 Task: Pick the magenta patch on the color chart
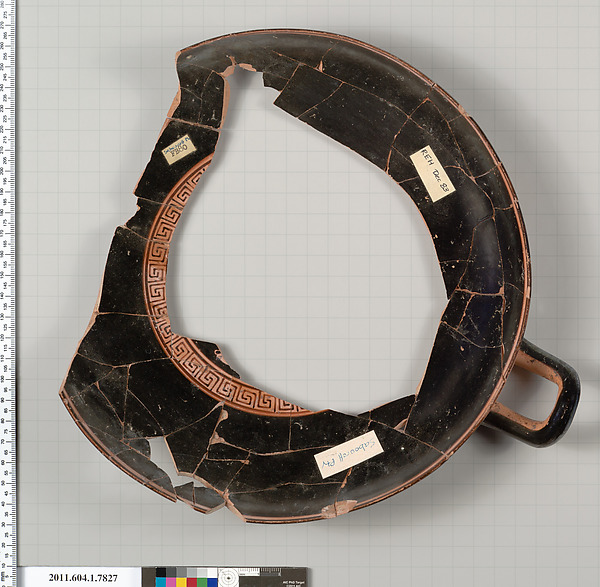(171, 582)
